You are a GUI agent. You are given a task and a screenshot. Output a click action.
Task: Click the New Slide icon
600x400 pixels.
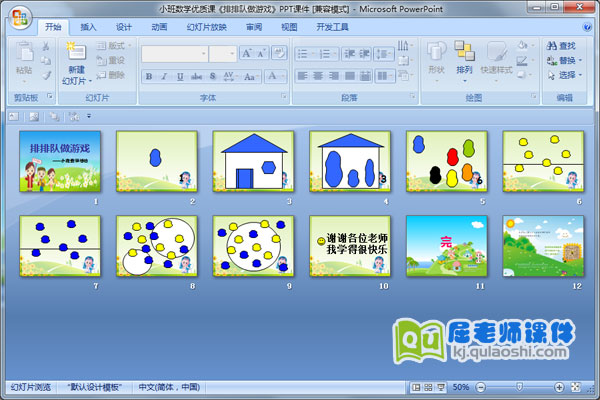[76, 53]
